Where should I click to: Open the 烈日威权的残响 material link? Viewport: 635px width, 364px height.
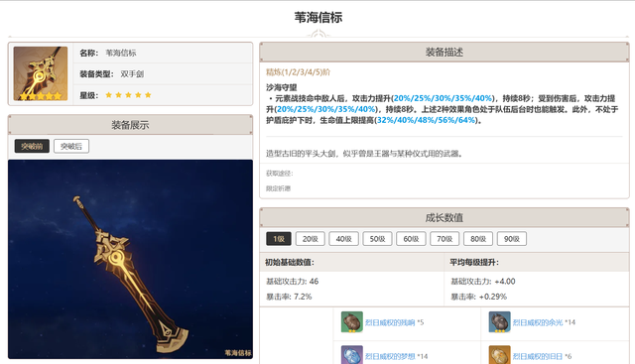[390, 322]
